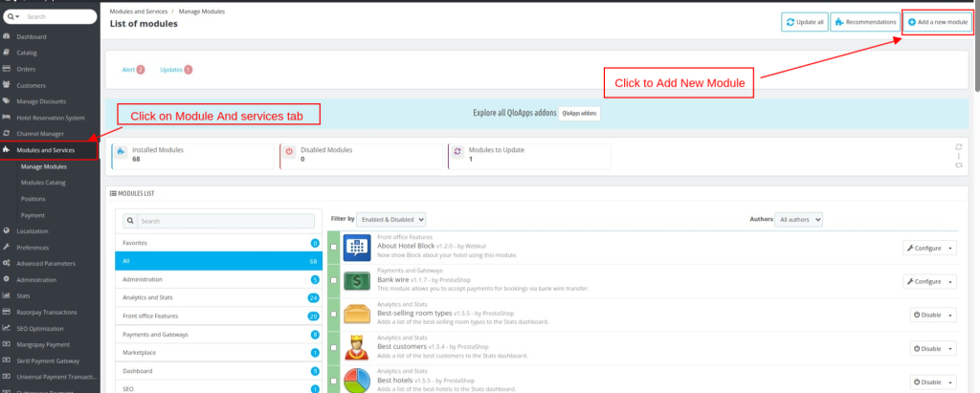Open the All authors dropdown
The height and width of the screenshot is (393, 980).
(798, 219)
